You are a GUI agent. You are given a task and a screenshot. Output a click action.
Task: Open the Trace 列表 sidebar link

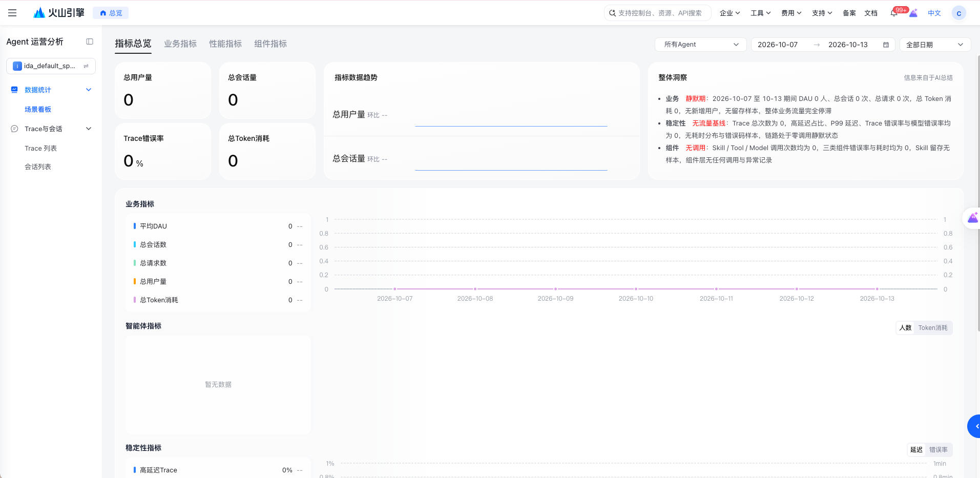[x=40, y=148]
